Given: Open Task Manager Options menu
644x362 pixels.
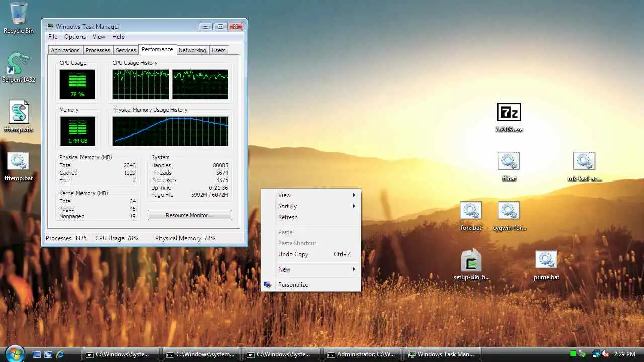Looking at the screenshot, I should [75, 37].
